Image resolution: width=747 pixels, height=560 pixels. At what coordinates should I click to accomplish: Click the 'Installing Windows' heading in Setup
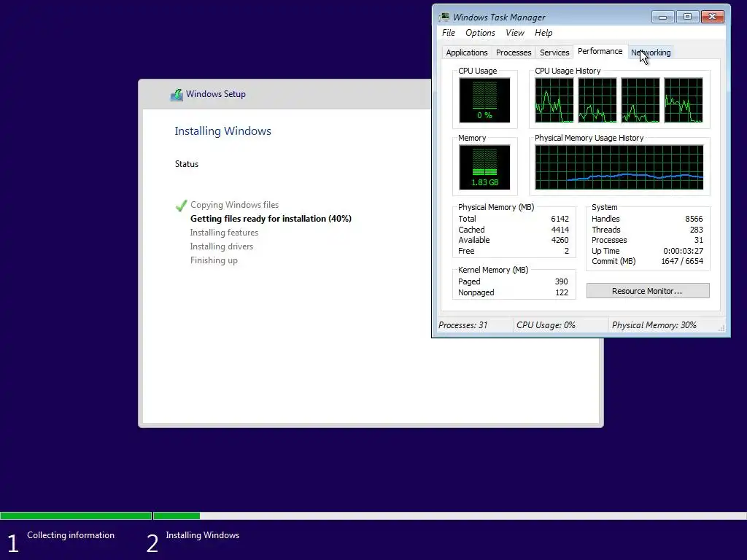(x=222, y=131)
